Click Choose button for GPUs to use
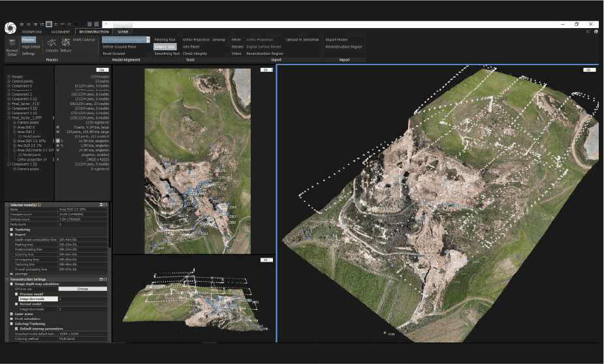 82,288
